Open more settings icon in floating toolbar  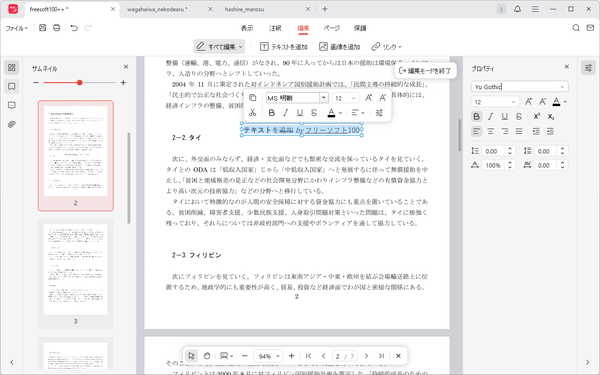(379, 113)
